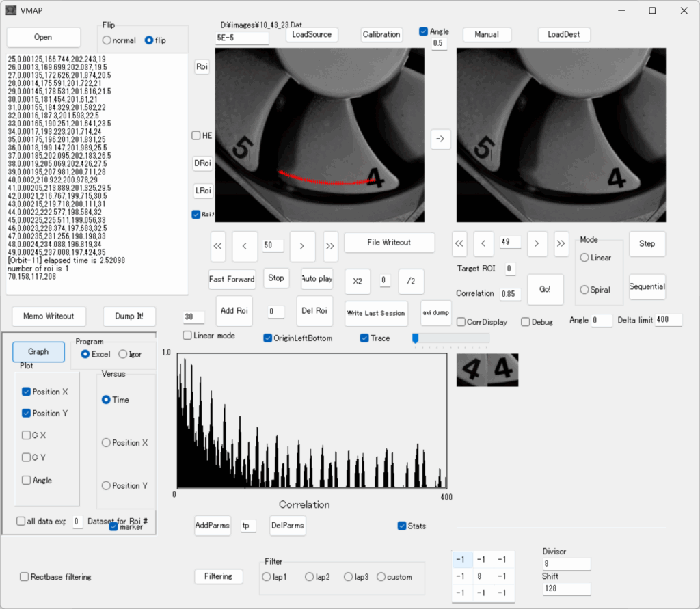Jump to the last source frame with >>
The height and width of the screenshot is (609, 700).
pyautogui.click(x=330, y=246)
